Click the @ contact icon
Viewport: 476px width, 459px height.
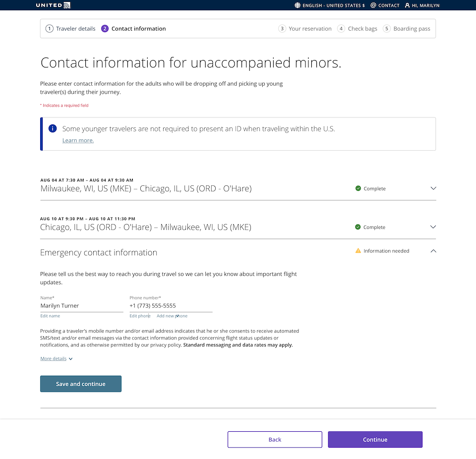pyautogui.click(x=373, y=5)
